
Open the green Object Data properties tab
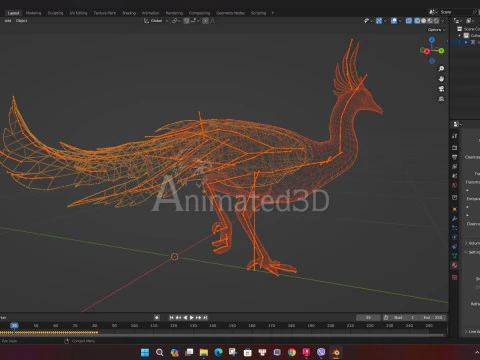click(454, 256)
